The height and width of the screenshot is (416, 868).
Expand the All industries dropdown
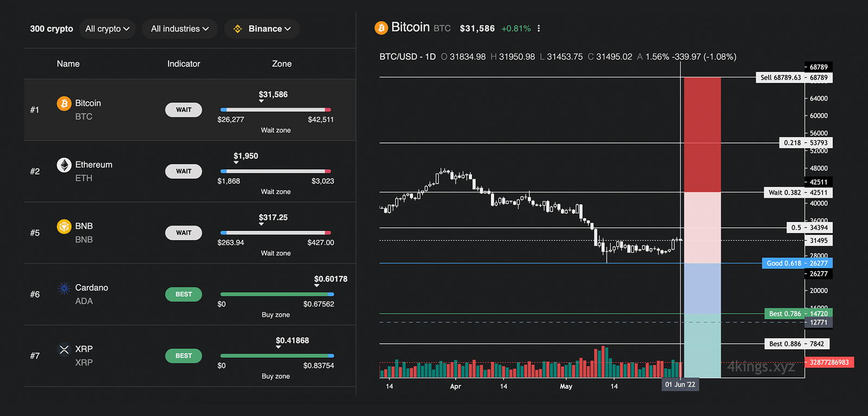[x=180, y=29]
